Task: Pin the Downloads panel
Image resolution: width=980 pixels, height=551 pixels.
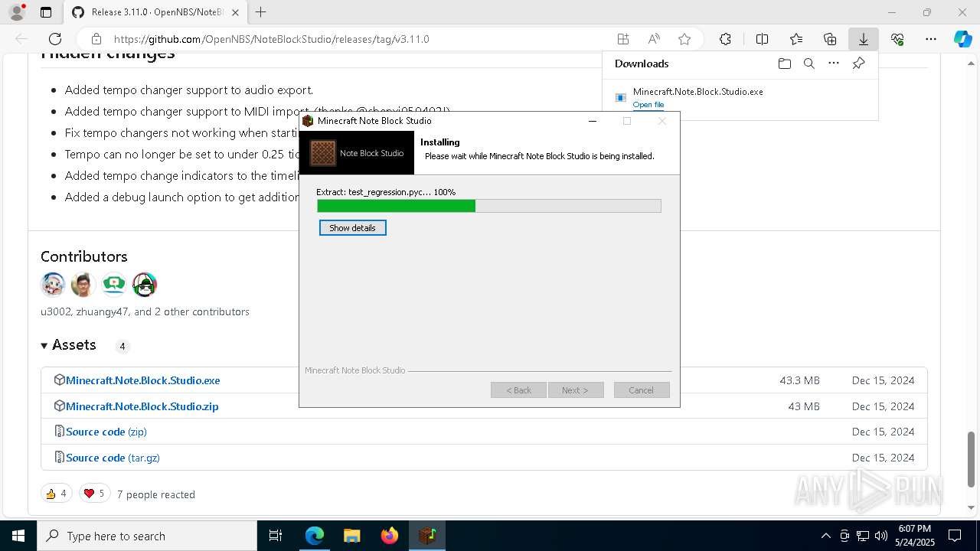Action: 859,64
